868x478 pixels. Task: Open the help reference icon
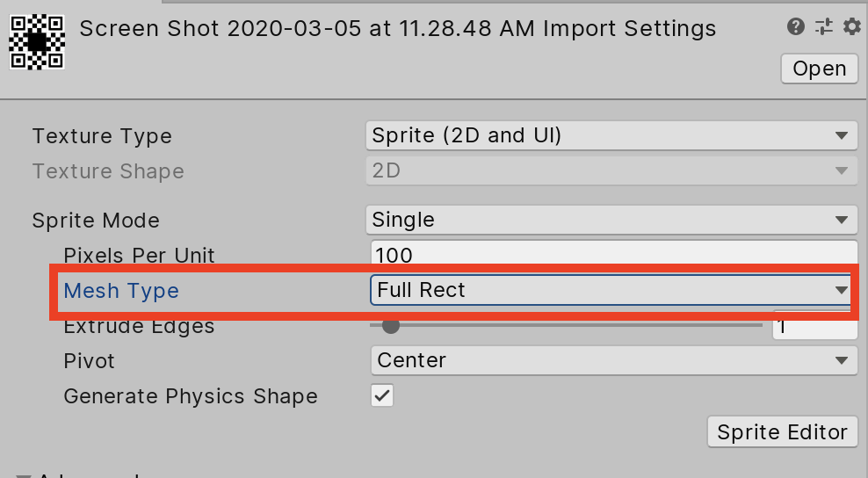point(796,26)
